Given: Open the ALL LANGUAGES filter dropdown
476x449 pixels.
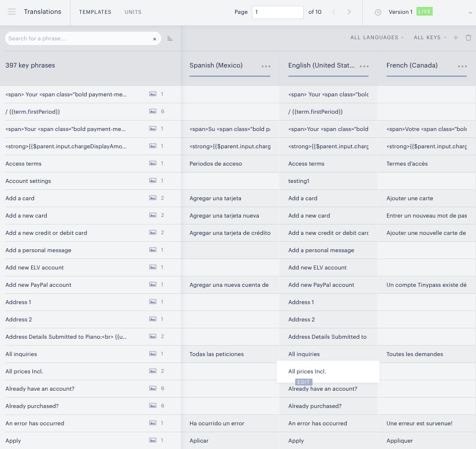Looking at the screenshot, I should [377, 38].
